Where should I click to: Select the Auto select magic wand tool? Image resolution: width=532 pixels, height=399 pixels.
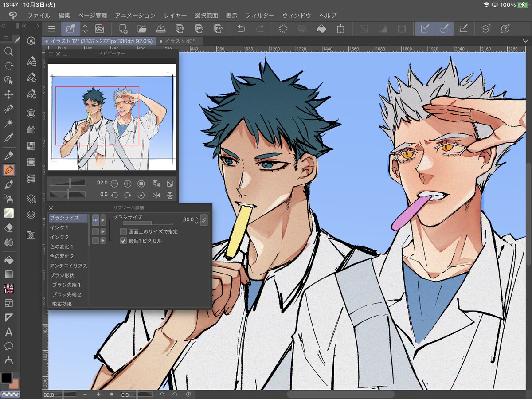coord(8,123)
